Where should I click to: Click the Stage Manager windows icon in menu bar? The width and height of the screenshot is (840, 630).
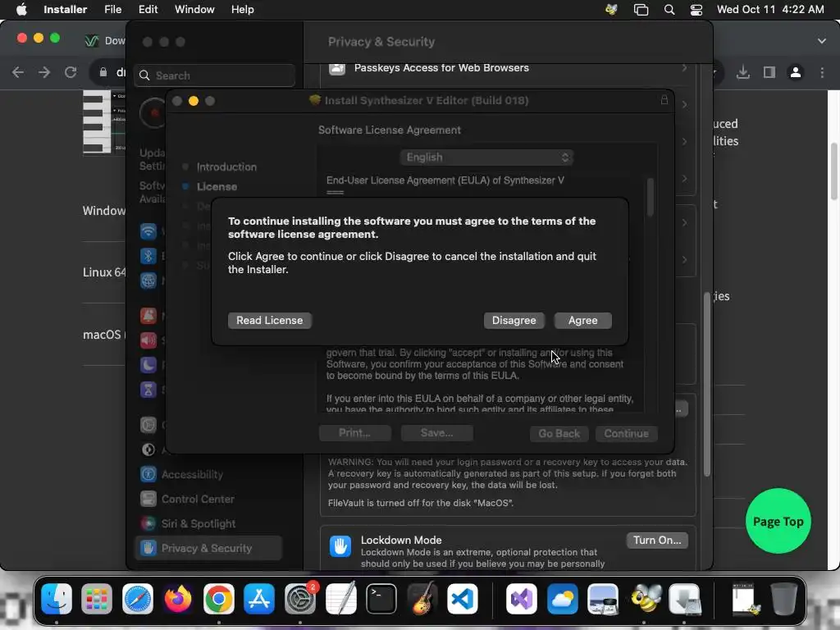(x=641, y=10)
